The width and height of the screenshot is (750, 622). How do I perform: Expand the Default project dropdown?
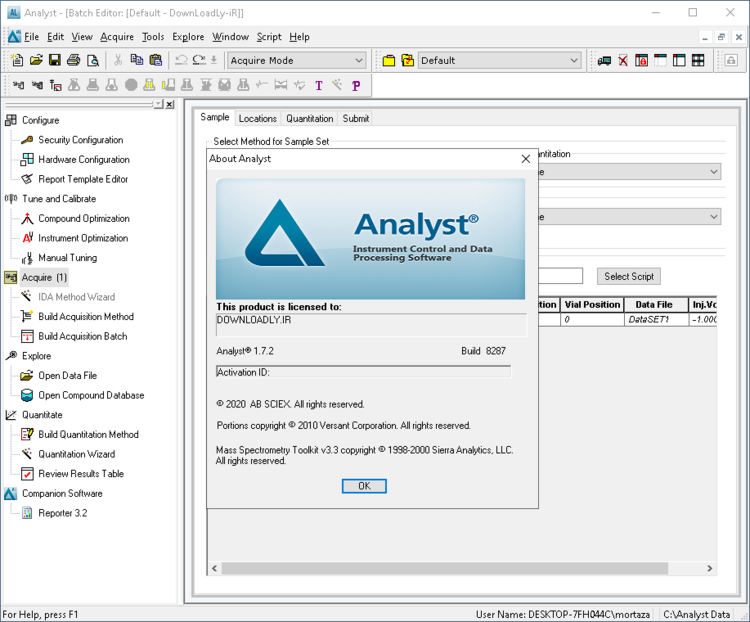tap(573, 60)
